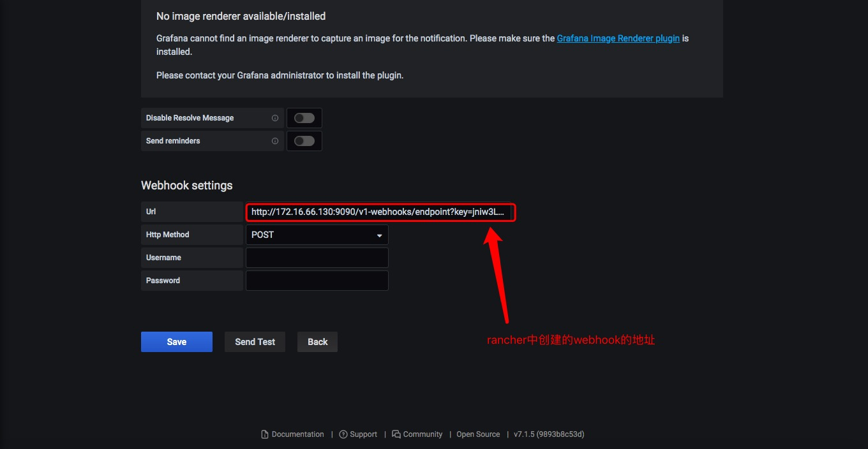Select the Webhook settings heading text
Screen dimensions: 868x449
(x=187, y=186)
